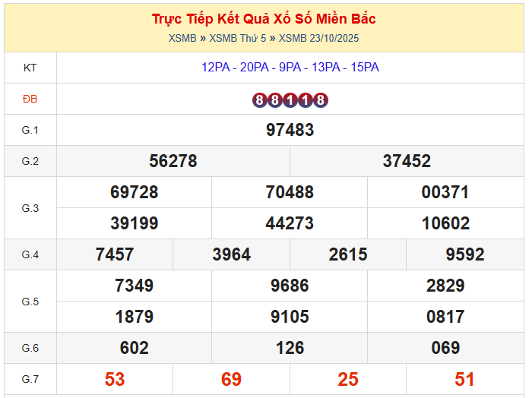Open the plain XSMB breadcrumb link
The height and width of the screenshot is (398, 532).
pos(182,38)
